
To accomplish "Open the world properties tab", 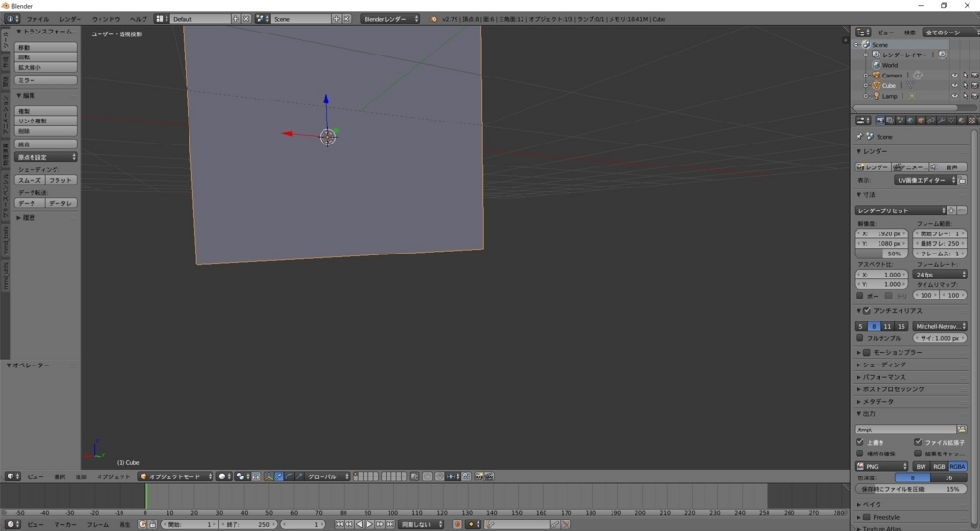I will click(911, 121).
